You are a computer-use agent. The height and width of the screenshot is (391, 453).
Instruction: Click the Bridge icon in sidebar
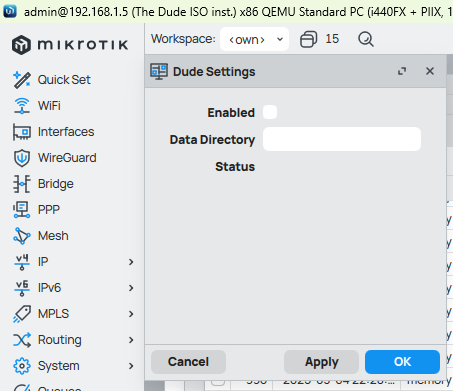click(x=22, y=184)
